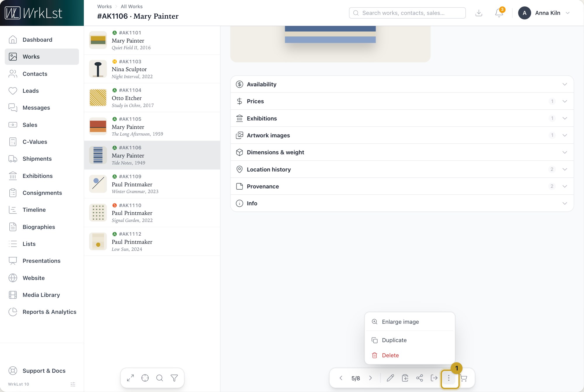584x392 pixels.
Task: Open the Anna Kiln account dropdown
Action: pyautogui.click(x=544, y=13)
